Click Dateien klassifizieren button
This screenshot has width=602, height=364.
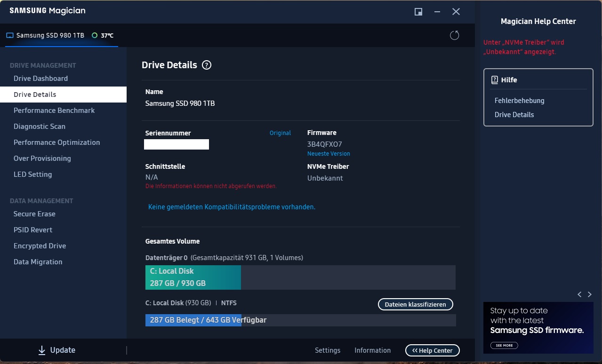[415, 304]
